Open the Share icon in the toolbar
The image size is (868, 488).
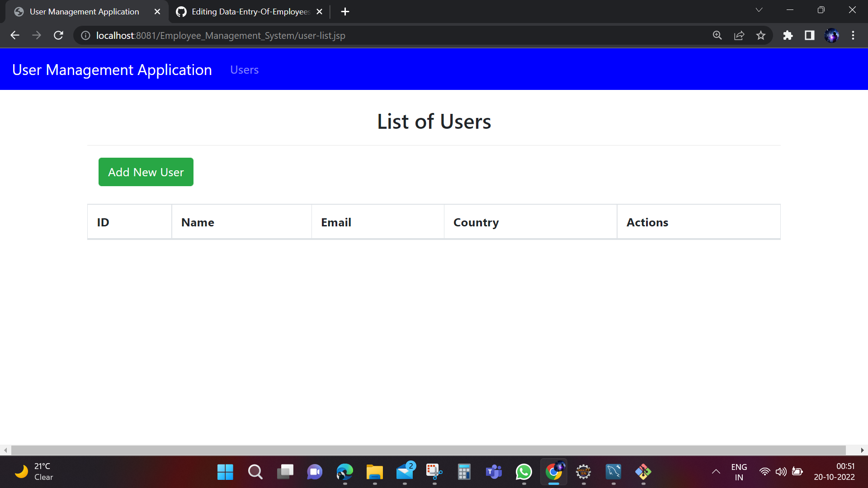pyautogui.click(x=739, y=35)
